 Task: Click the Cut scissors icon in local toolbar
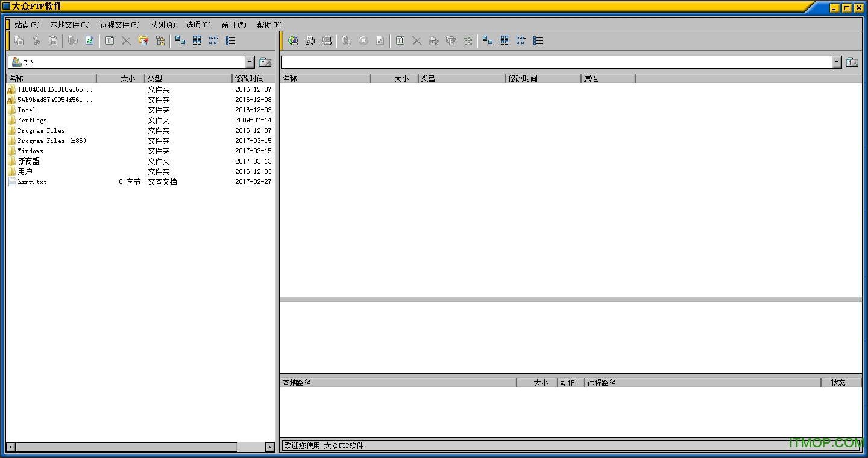tap(36, 40)
